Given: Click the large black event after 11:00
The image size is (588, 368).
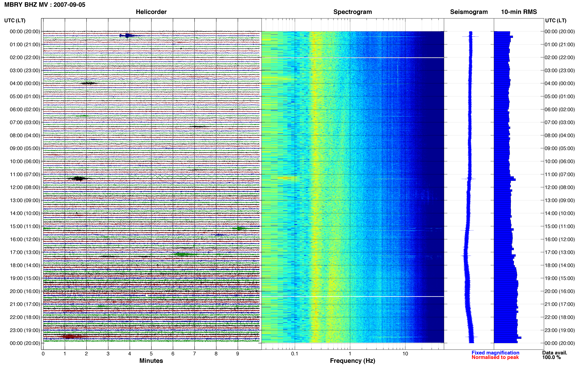Looking at the screenshot, I should [78, 179].
